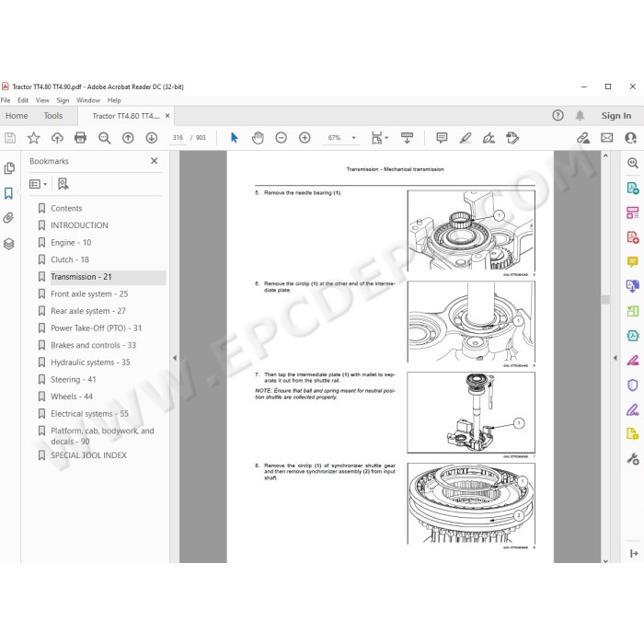The height and width of the screenshot is (644, 644).
Task: Click the page number input field
Action: 178,138
